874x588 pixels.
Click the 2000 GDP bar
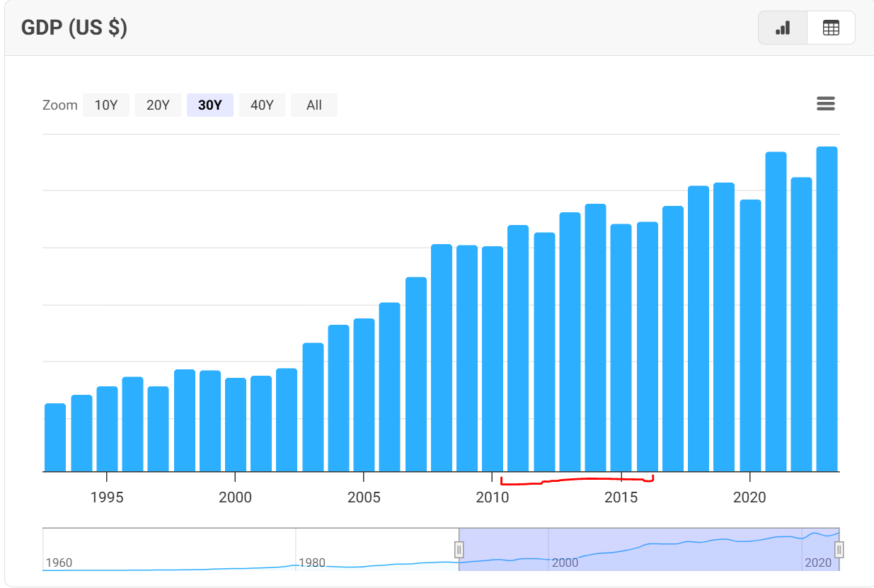coord(236,425)
